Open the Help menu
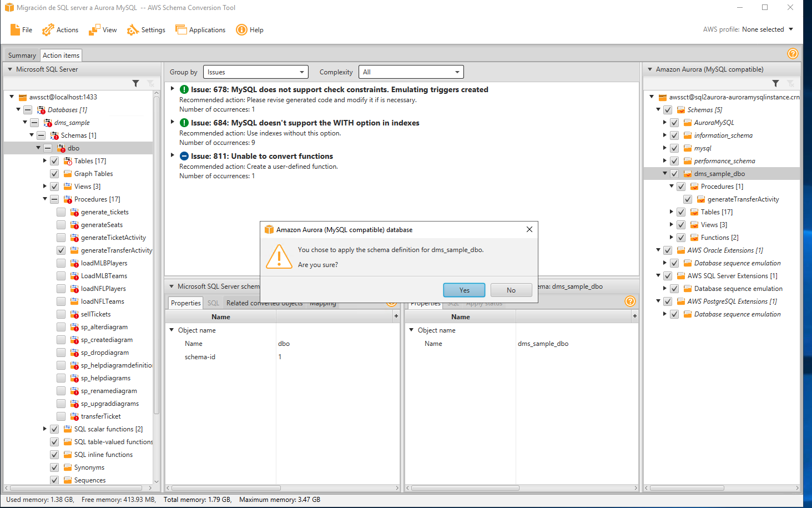 250,30
